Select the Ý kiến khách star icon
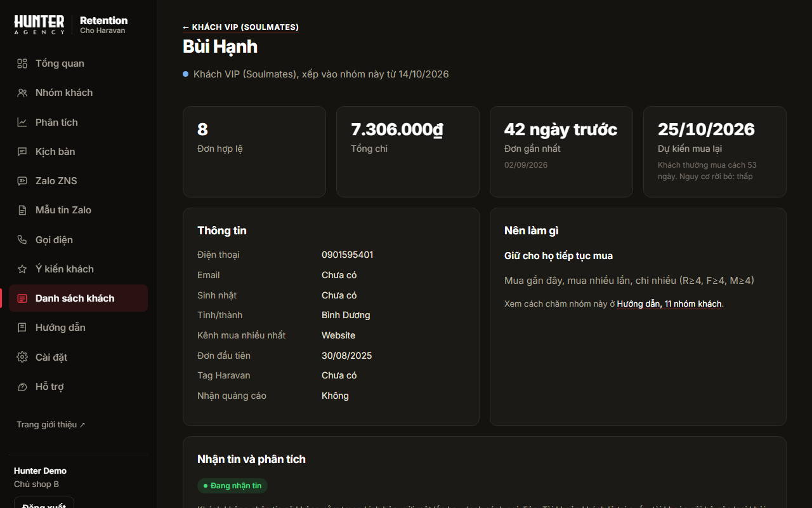Screen dimensions: 812x508 pos(22,269)
